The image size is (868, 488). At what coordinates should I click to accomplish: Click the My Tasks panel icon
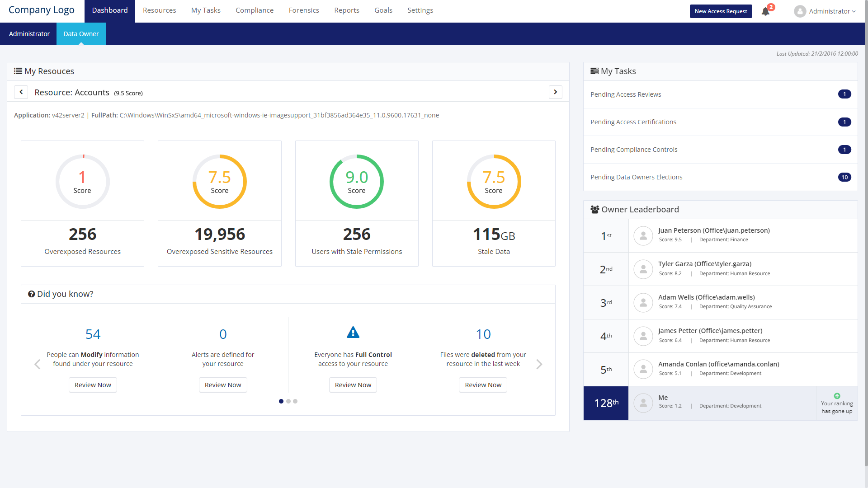tap(594, 71)
